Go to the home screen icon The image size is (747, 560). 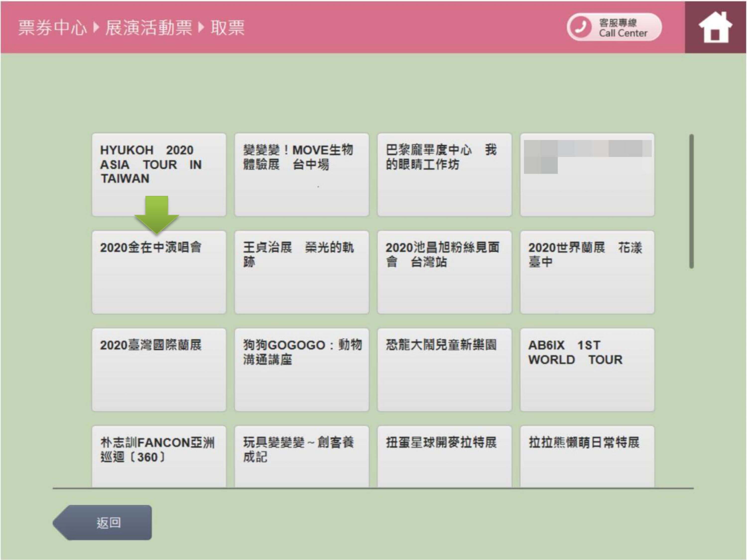(715, 27)
